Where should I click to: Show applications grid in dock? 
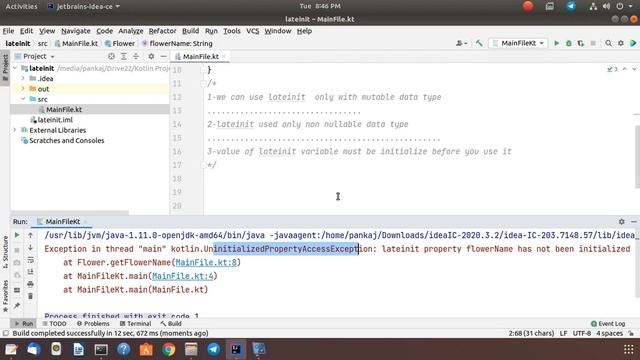pyautogui.click(x=629, y=349)
